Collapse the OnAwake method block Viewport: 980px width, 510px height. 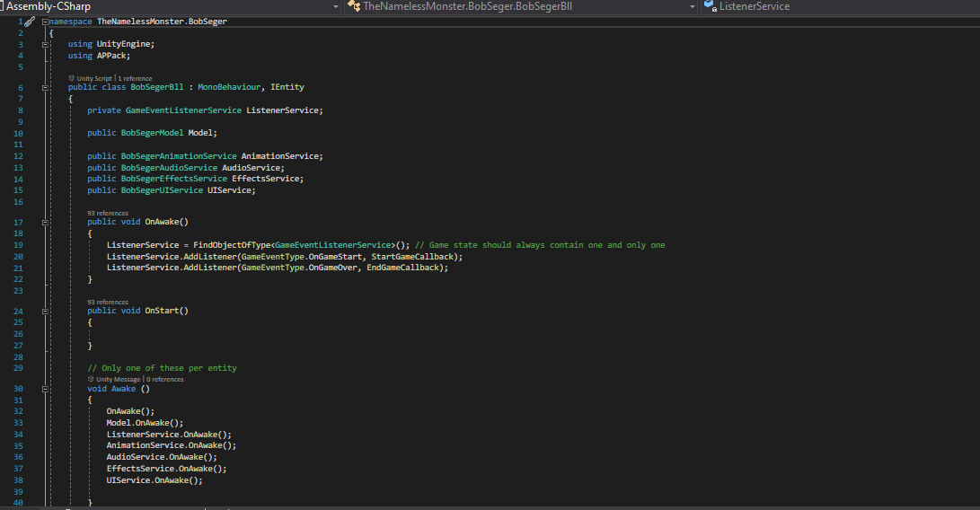point(45,222)
